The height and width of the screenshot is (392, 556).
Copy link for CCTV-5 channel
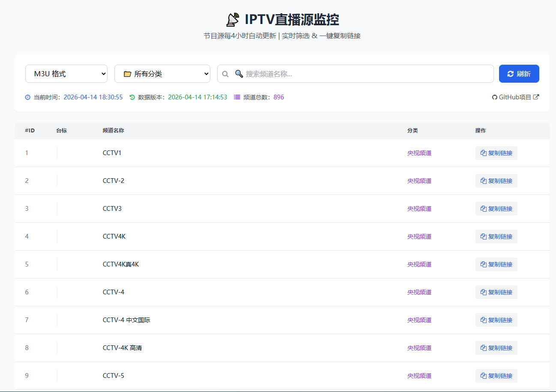pyautogui.click(x=496, y=376)
